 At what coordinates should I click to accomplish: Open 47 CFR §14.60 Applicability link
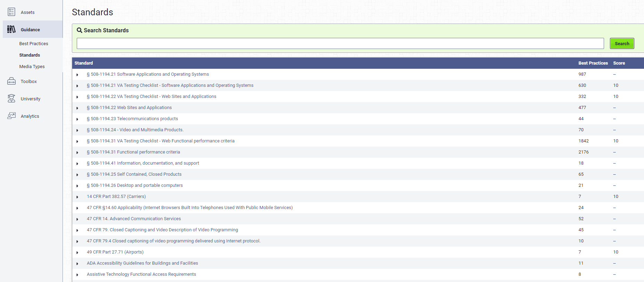pyautogui.click(x=190, y=208)
